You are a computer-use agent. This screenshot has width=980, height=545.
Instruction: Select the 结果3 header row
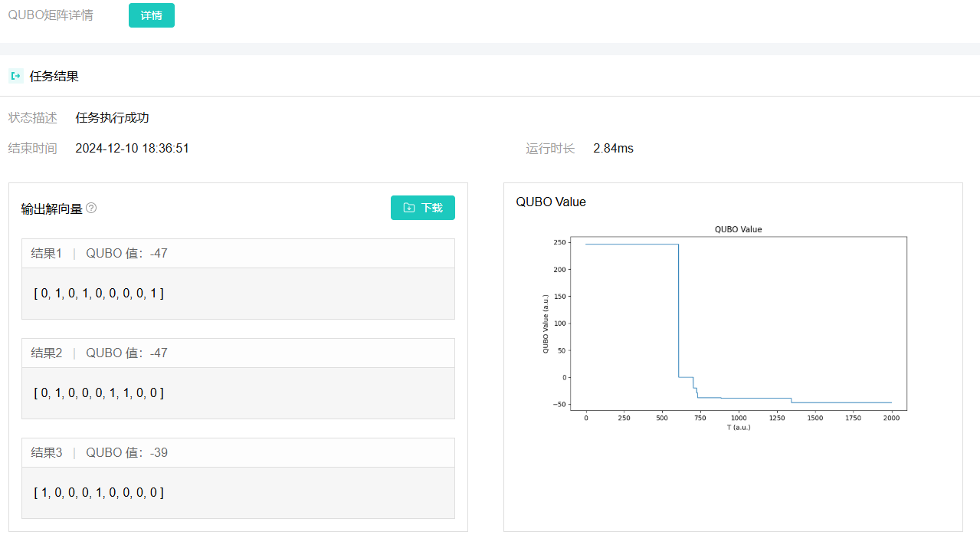click(x=238, y=453)
